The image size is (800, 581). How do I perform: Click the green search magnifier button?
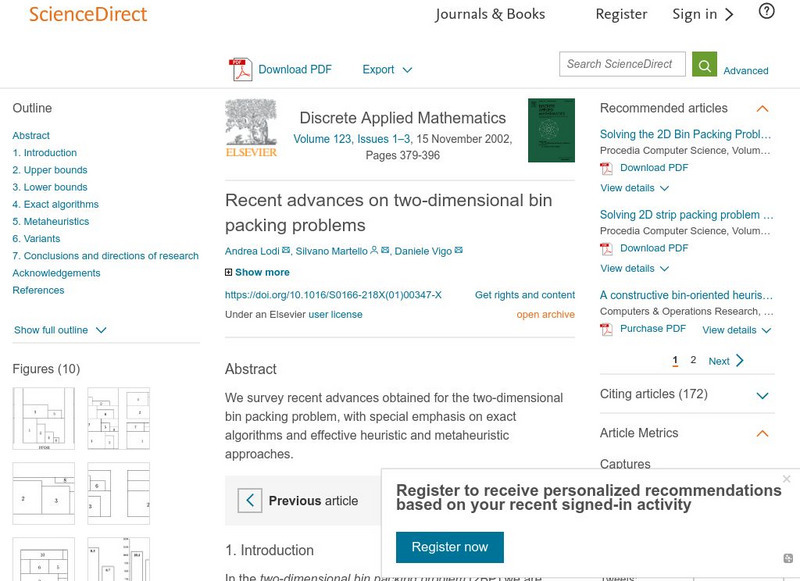(x=704, y=64)
